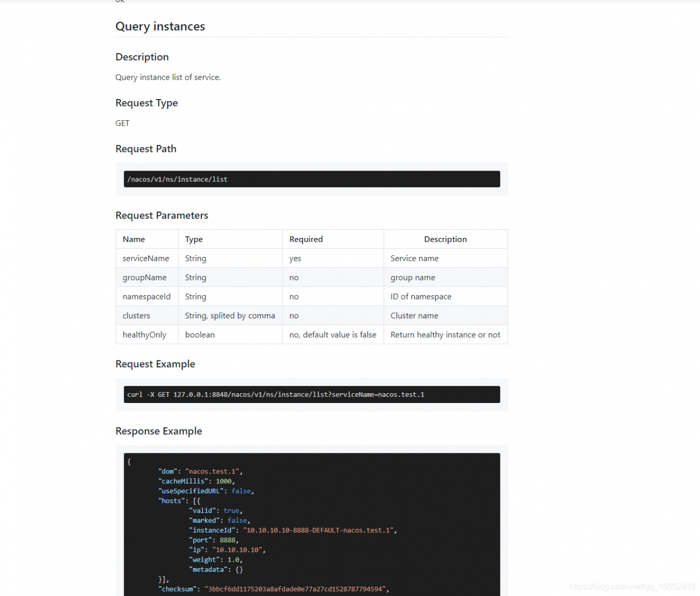Select the serviceName parameter cell
700x596 pixels.
point(146,259)
